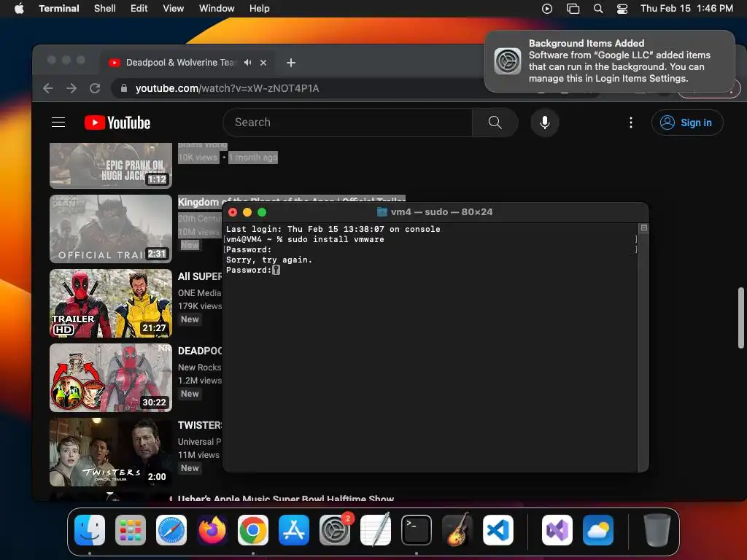Screen dimensions: 747x560
Task: Click the Stage Manager menu bar icon
Action: pyautogui.click(x=573, y=9)
